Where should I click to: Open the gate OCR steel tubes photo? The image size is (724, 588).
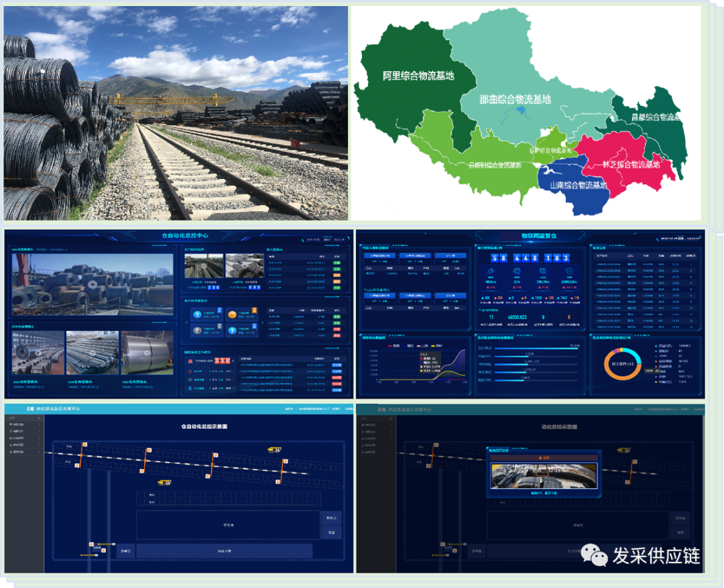245,266
